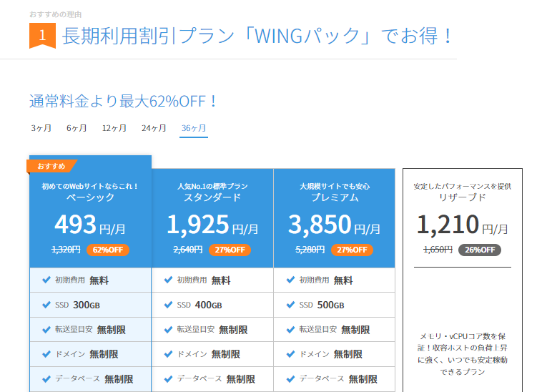Screen dimensions: 547x392
Task: Click the プレミアム plan name
Action: point(335,197)
